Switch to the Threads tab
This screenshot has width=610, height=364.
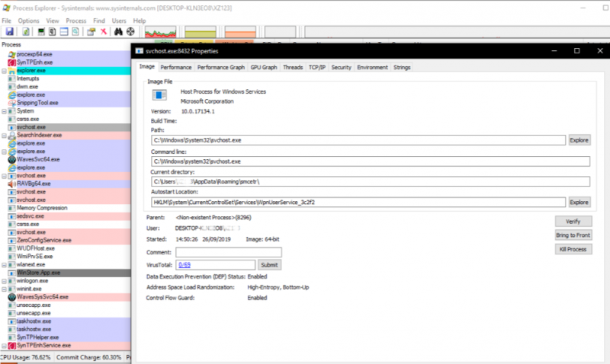pos(293,67)
